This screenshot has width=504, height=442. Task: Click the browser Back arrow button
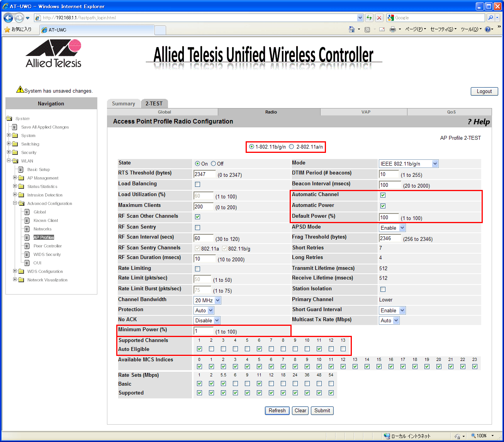click(8, 18)
